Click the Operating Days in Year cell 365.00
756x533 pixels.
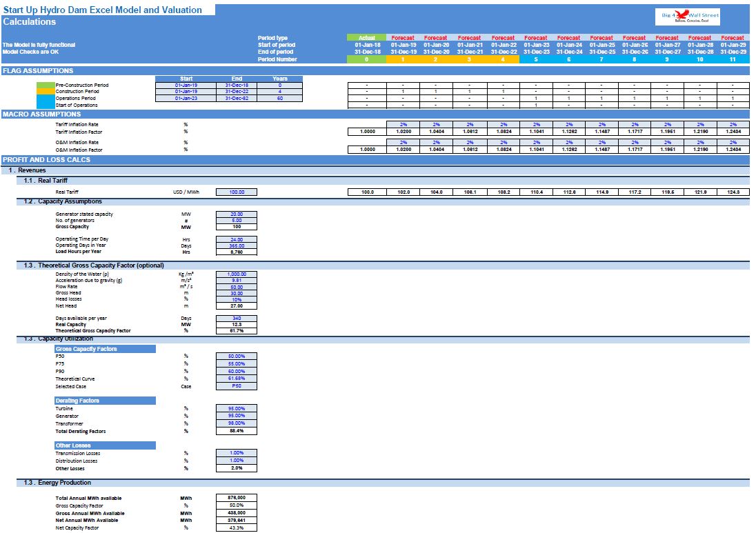tap(236, 245)
